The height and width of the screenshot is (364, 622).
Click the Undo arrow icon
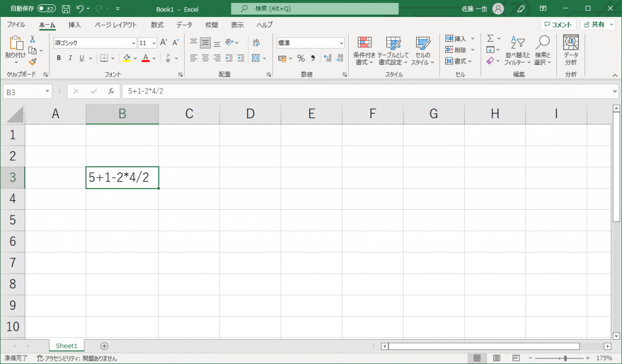tap(80, 8)
